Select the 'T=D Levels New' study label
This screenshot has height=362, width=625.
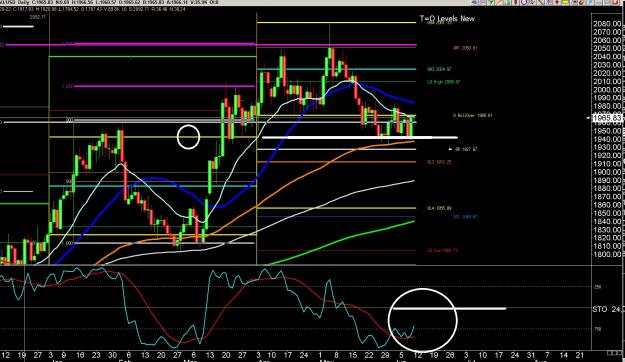447,18
